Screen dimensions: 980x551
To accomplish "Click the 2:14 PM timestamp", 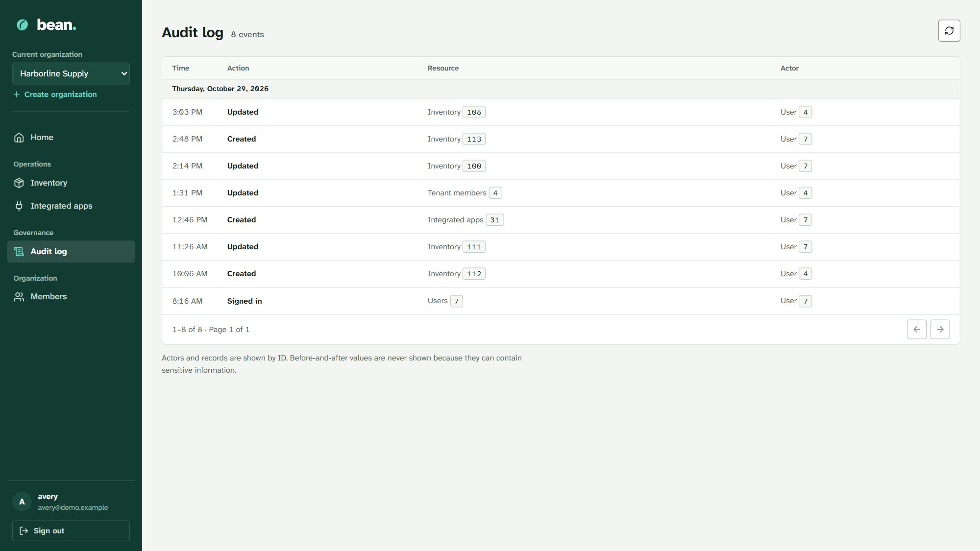I will pos(187,166).
